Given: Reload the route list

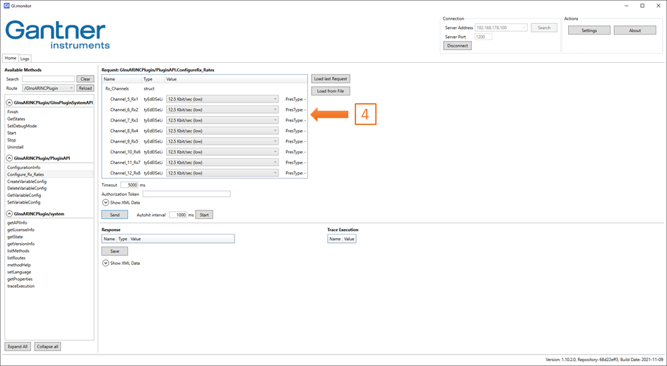Looking at the screenshot, I should click(x=85, y=88).
